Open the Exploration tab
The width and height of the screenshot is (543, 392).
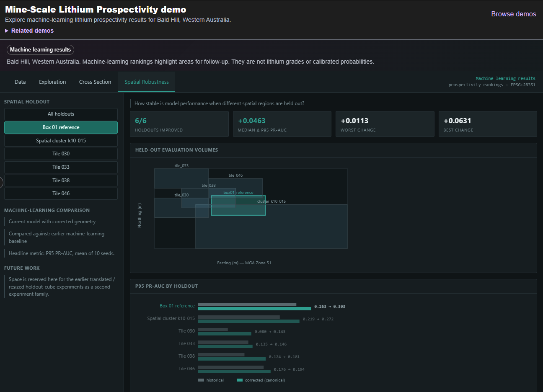(x=52, y=82)
